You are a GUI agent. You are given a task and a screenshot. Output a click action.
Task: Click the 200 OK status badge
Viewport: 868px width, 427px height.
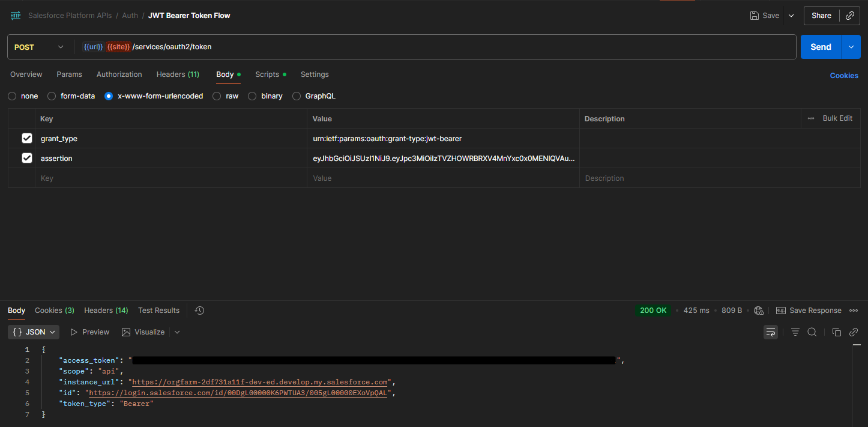pyautogui.click(x=653, y=310)
